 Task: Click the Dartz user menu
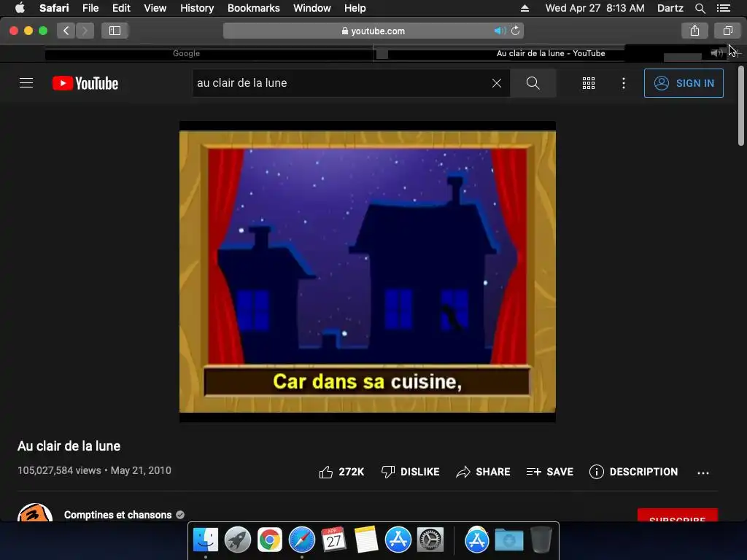(670, 8)
